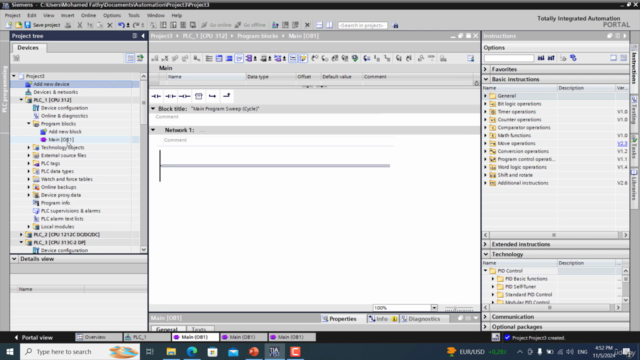Collapse the PLC_1 [CPU 312] node
This screenshot has width=640, height=360.
21,100
